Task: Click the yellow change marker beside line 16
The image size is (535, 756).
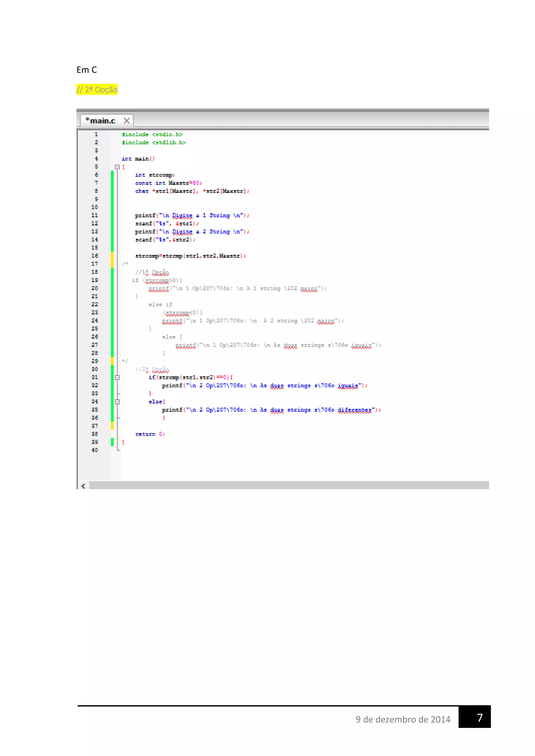Action: point(112,256)
